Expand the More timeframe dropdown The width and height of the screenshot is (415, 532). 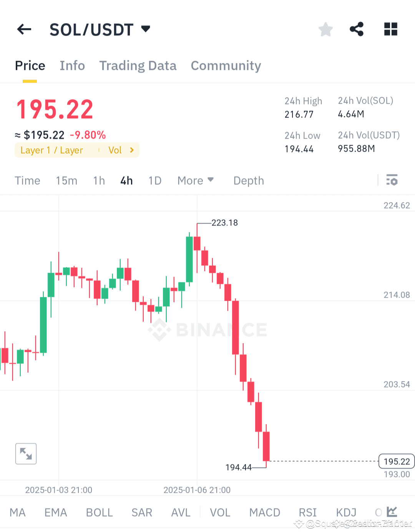196,180
